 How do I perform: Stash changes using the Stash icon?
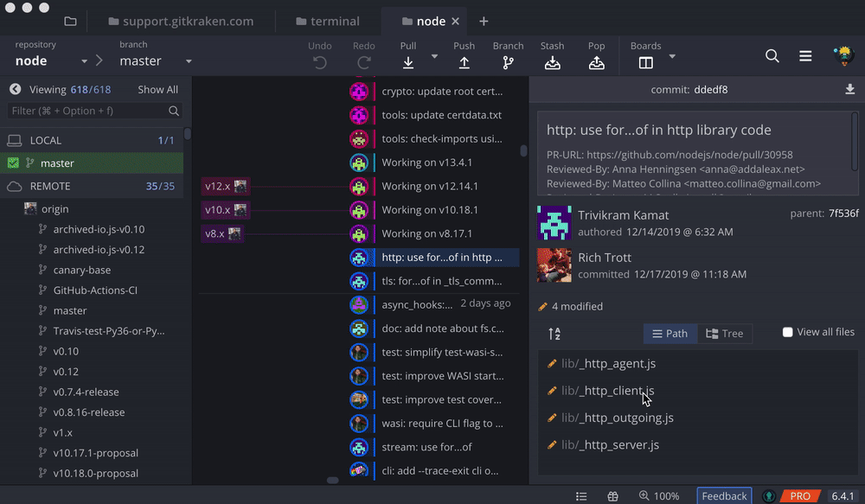pyautogui.click(x=552, y=63)
